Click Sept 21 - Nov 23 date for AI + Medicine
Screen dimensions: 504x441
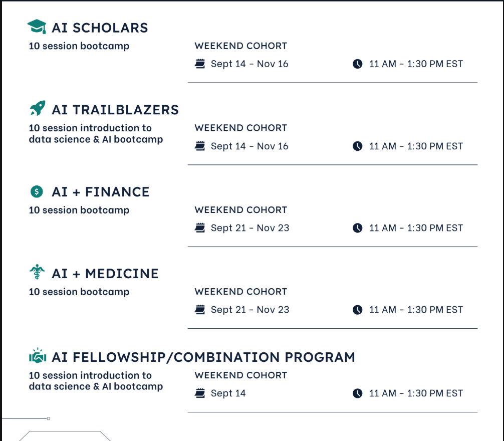pyautogui.click(x=250, y=310)
